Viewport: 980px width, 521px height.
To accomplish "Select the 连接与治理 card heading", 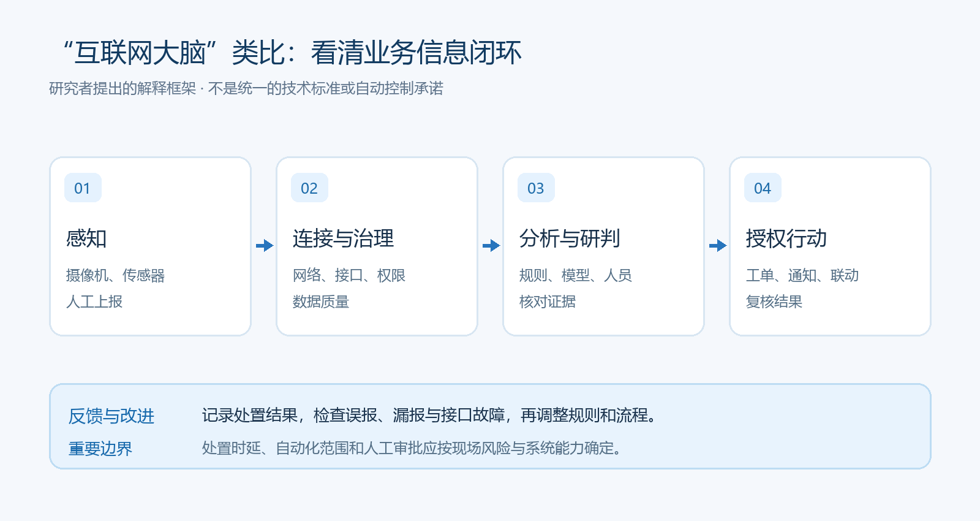I will 343,238.
